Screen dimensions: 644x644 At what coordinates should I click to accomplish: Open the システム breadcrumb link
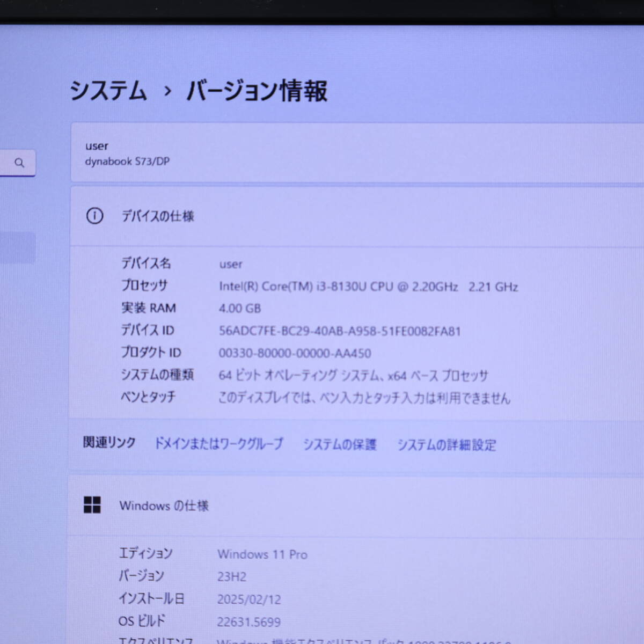pos(108,90)
